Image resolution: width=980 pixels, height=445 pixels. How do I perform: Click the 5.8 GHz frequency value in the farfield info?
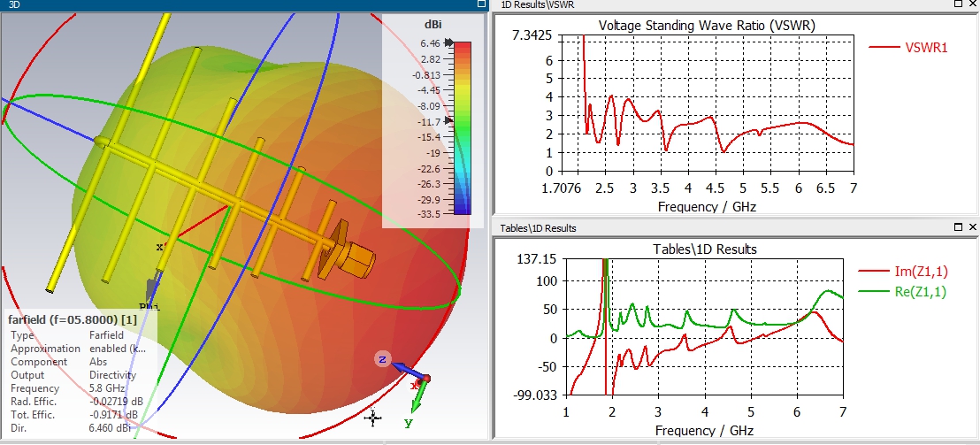point(107,388)
